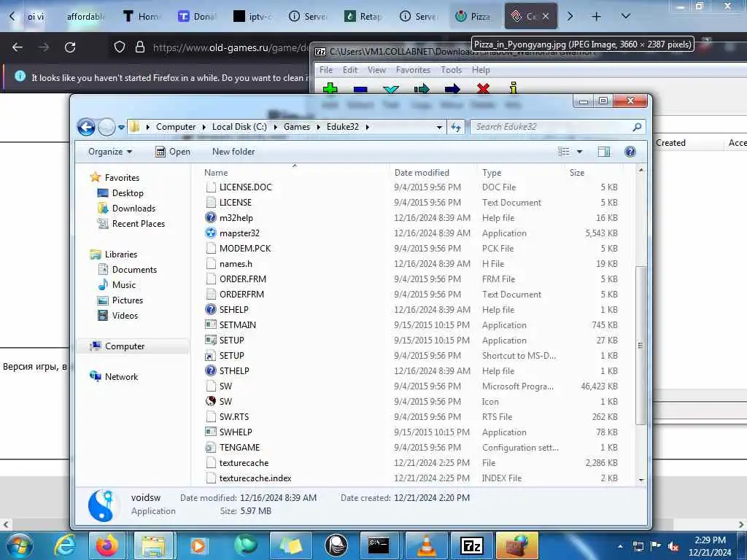Click Firefox reload page button
747x560 pixels.
[x=70, y=47]
